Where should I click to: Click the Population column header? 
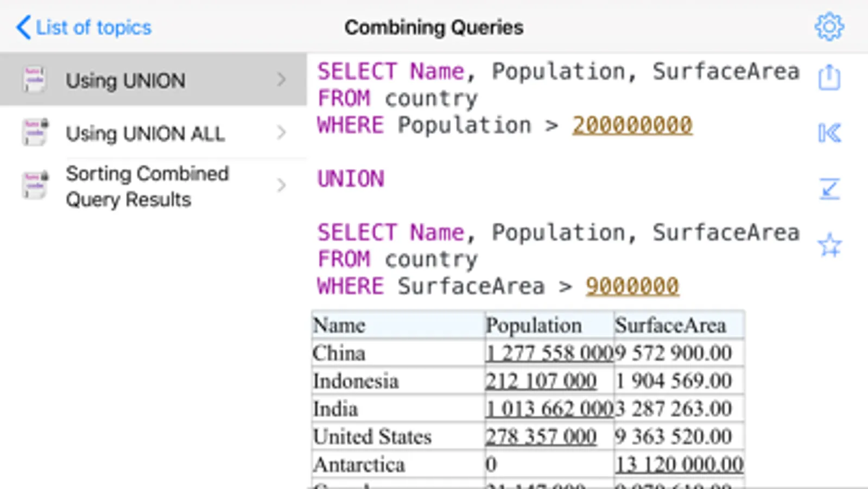tap(549, 325)
